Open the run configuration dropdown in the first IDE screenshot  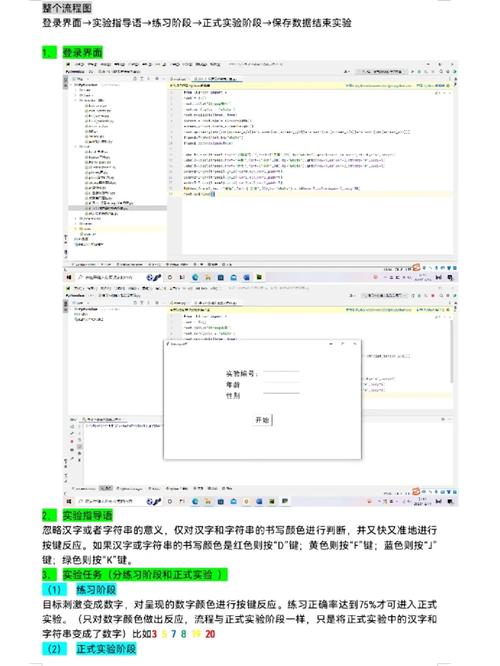(381, 71)
